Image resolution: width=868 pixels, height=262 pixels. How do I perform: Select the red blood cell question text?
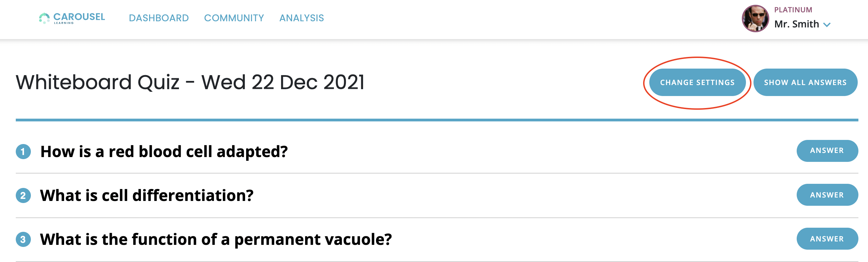click(x=164, y=152)
